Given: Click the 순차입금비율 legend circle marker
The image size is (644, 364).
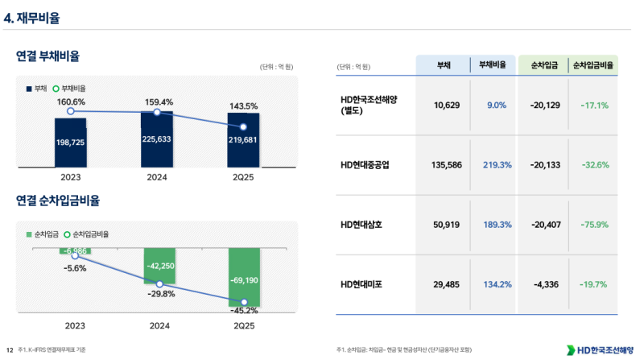Looking at the screenshot, I should [67, 234].
